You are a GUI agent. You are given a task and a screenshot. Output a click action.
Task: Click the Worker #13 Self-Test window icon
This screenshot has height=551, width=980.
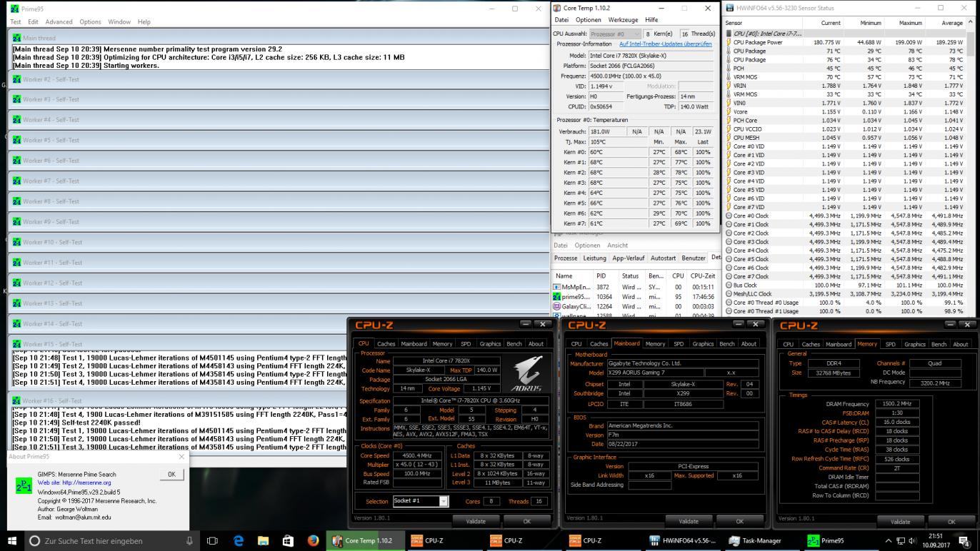pyautogui.click(x=16, y=303)
